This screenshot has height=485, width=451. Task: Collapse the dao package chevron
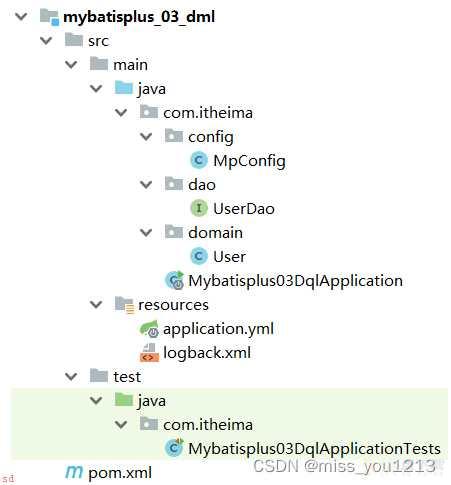pyautogui.click(x=146, y=185)
